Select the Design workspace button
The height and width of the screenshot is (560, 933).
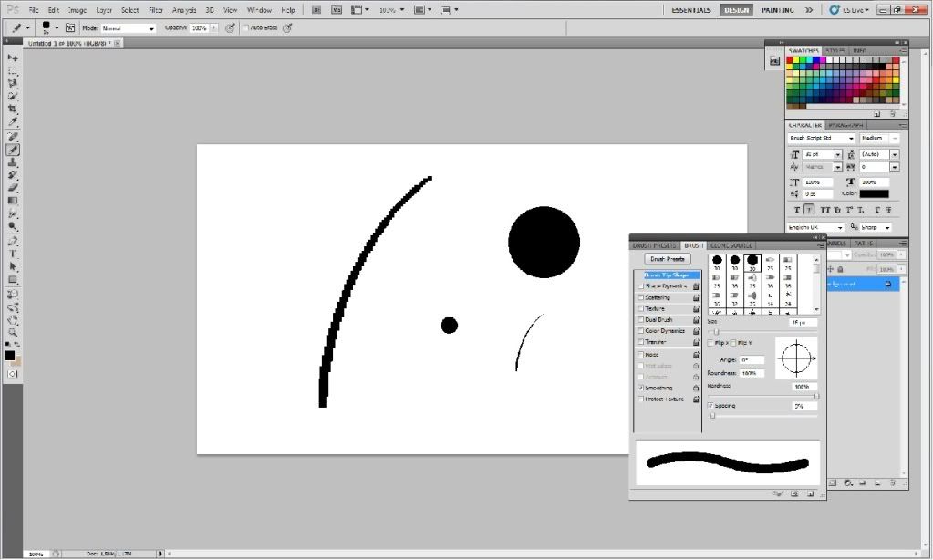coord(736,10)
